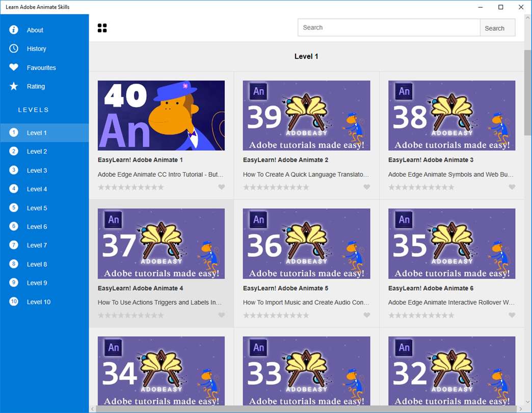Open thumbnail numbered 34
532x413 pixels.
tap(161, 371)
